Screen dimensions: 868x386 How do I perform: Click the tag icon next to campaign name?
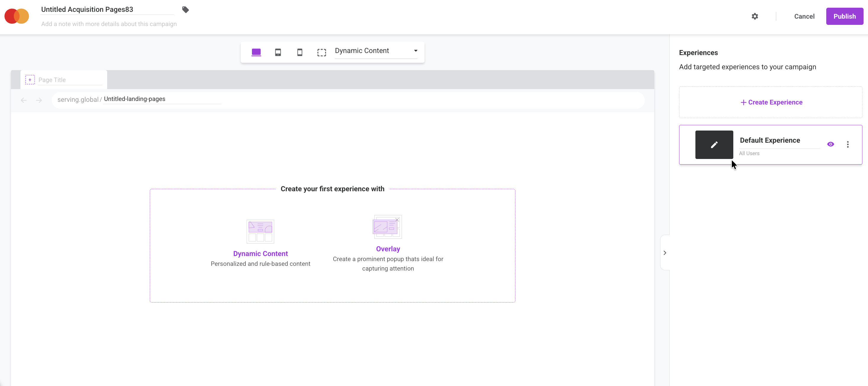click(185, 10)
